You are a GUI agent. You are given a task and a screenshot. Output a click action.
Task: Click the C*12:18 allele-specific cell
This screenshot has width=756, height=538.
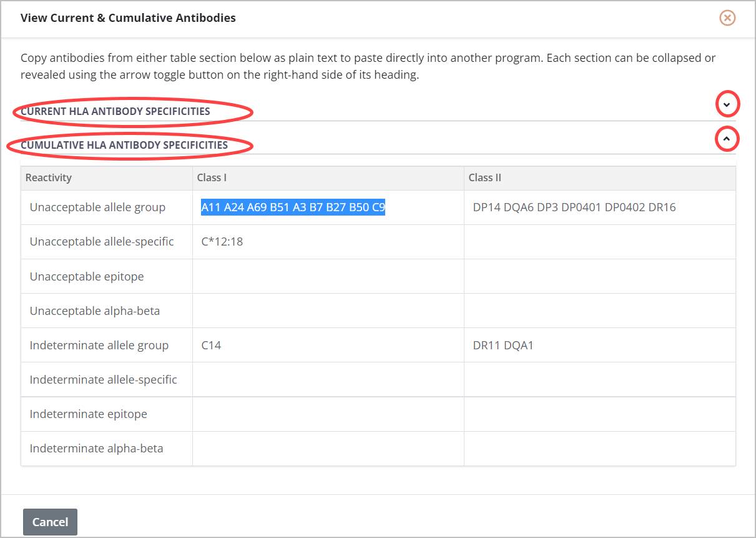[222, 242]
